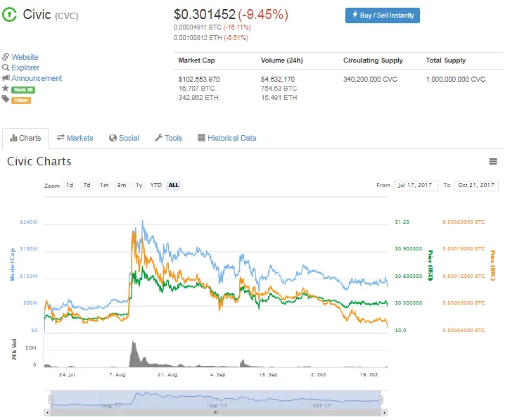Image resolution: width=510 pixels, height=420 pixels.
Task: Switch to the Historical Data tab
Action: 227,138
